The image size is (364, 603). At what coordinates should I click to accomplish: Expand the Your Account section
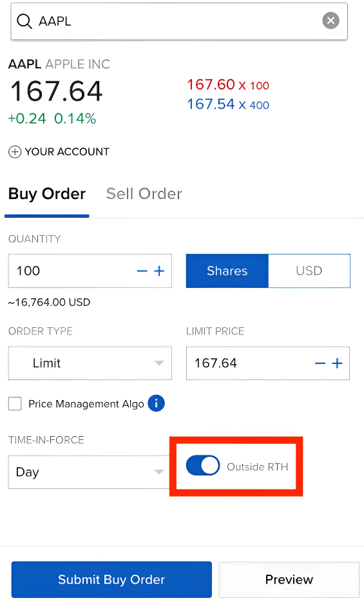59,152
